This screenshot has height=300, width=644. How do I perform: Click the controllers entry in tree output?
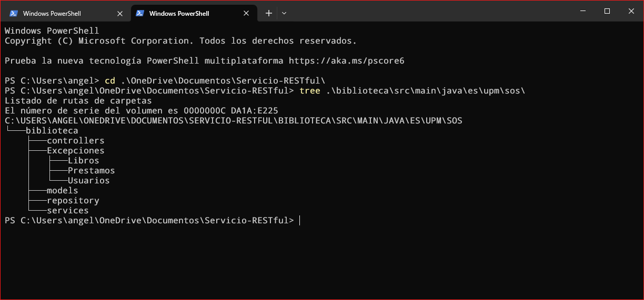pyautogui.click(x=76, y=141)
